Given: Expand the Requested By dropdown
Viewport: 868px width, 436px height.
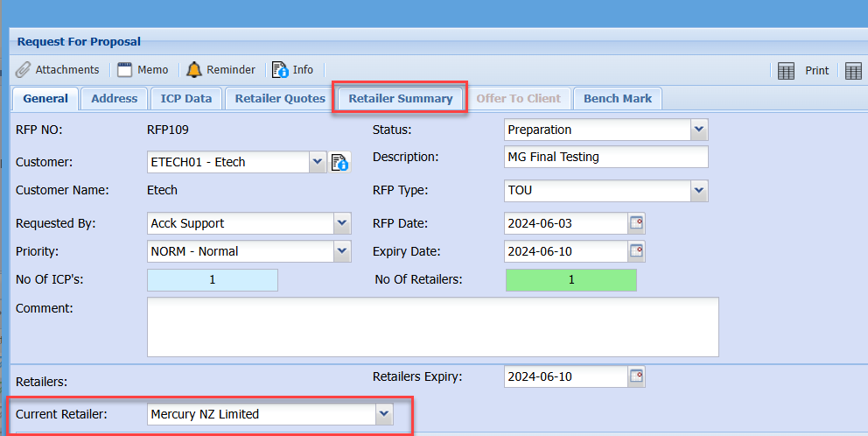Looking at the screenshot, I should coord(341,223).
